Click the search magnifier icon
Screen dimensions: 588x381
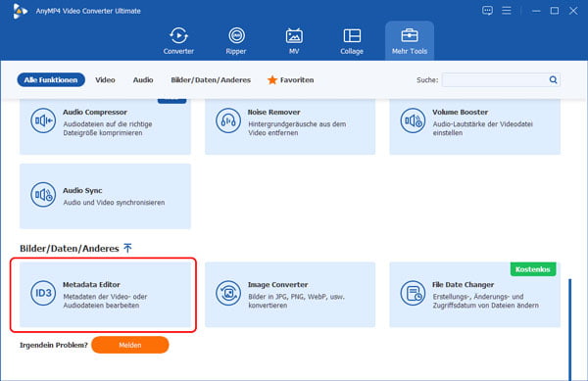click(x=553, y=79)
